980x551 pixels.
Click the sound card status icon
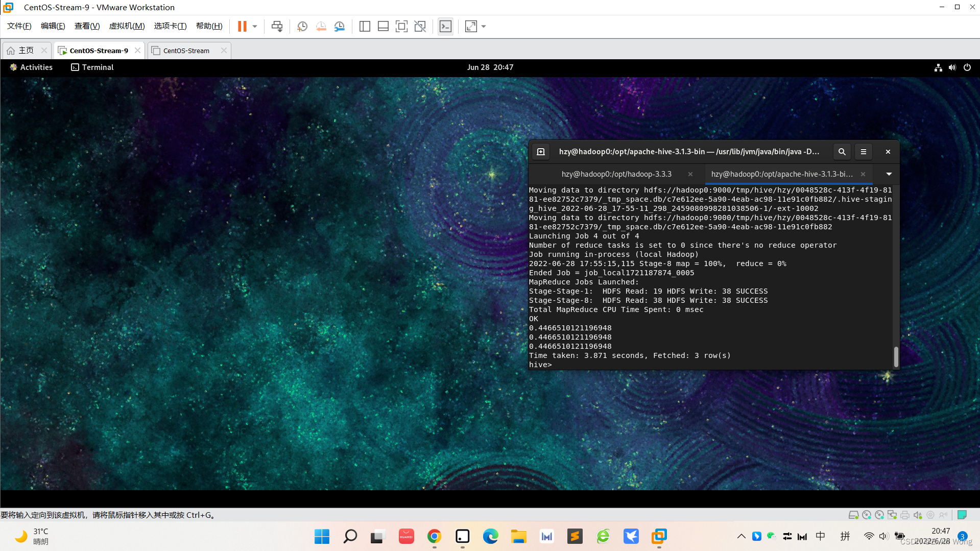tap(918, 515)
